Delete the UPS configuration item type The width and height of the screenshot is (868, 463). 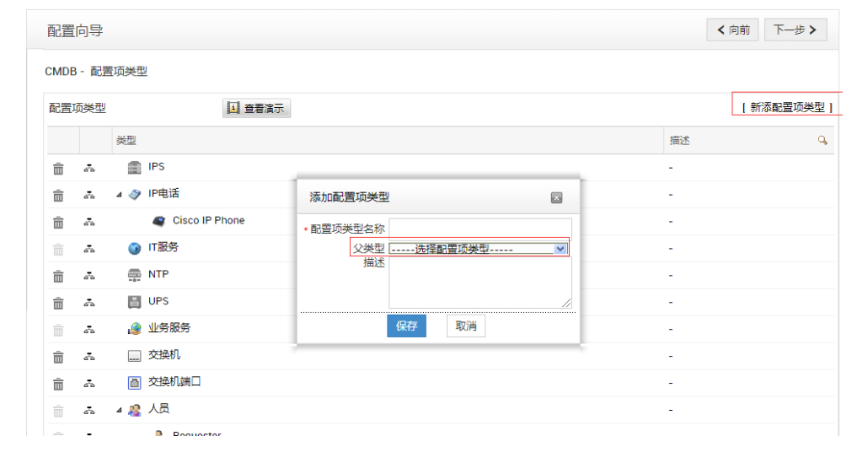click(x=58, y=302)
